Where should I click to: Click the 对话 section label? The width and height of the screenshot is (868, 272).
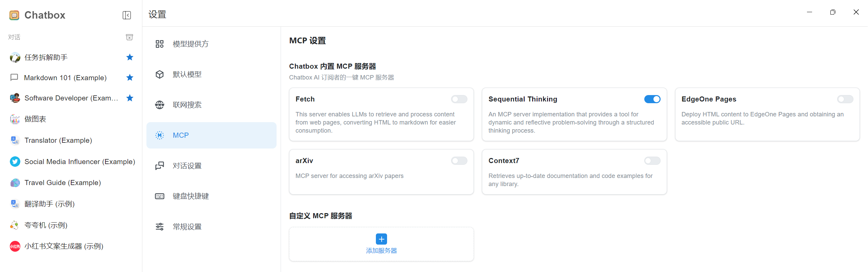click(x=14, y=37)
